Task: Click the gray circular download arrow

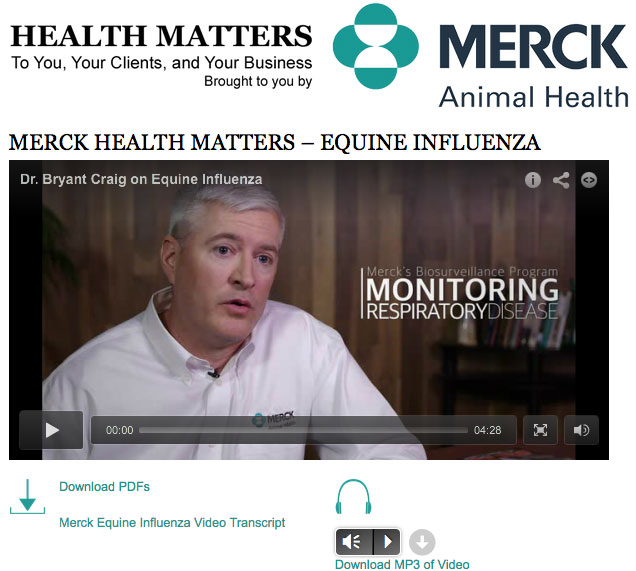Action: tap(422, 542)
